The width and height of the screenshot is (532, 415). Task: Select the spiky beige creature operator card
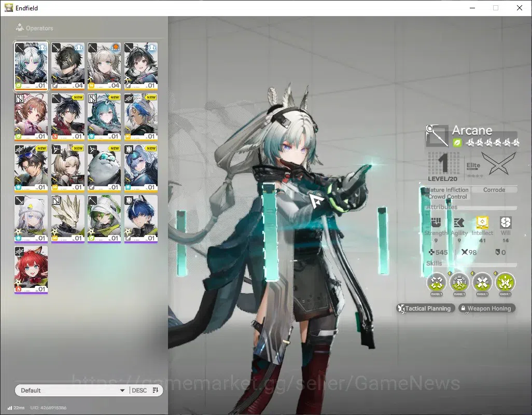[x=67, y=219]
